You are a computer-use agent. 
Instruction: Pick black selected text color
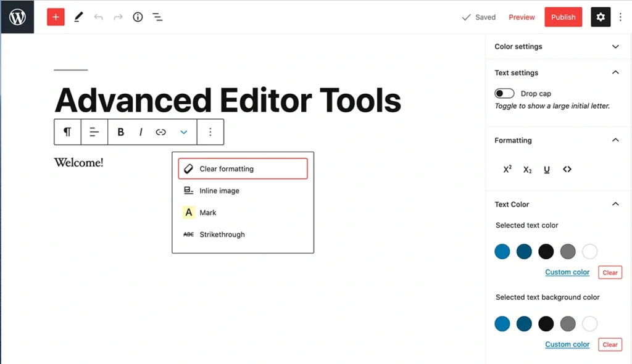[546, 252]
